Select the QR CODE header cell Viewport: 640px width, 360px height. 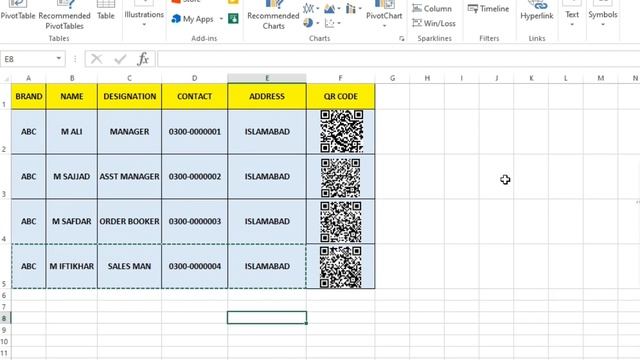point(340,96)
